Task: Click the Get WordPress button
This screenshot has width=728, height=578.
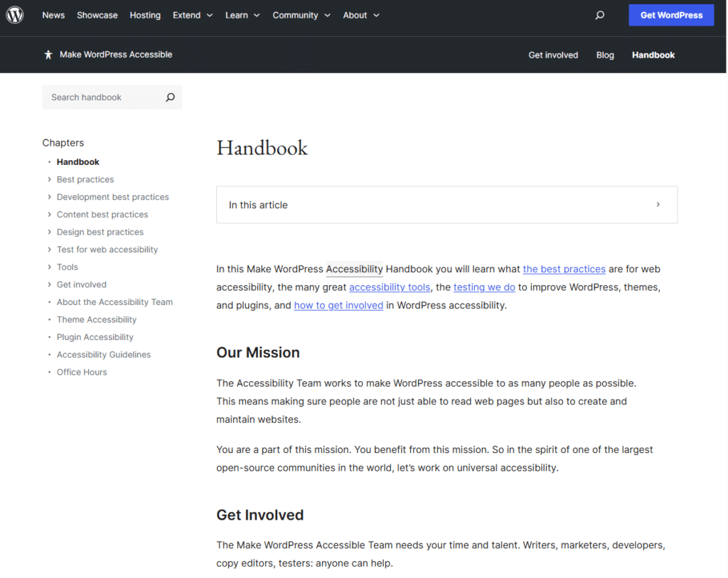Action: (671, 15)
